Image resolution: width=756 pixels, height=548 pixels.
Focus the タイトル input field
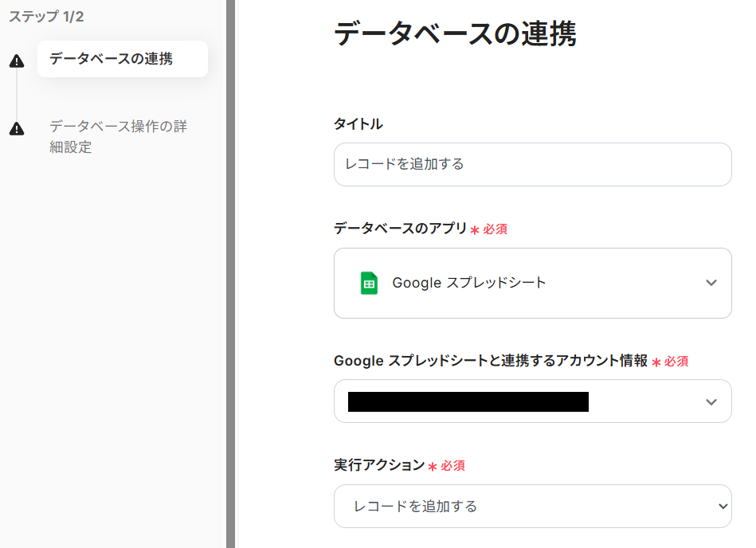tap(532, 165)
